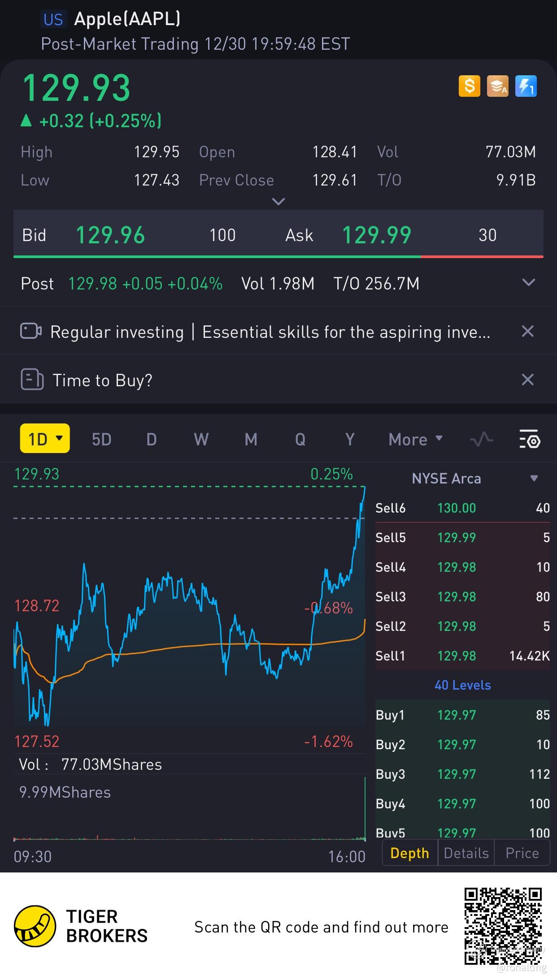This screenshot has width=557, height=980.
Task: Tap the Sell1 129.98 order book row
Action: click(x=462, y=656)
